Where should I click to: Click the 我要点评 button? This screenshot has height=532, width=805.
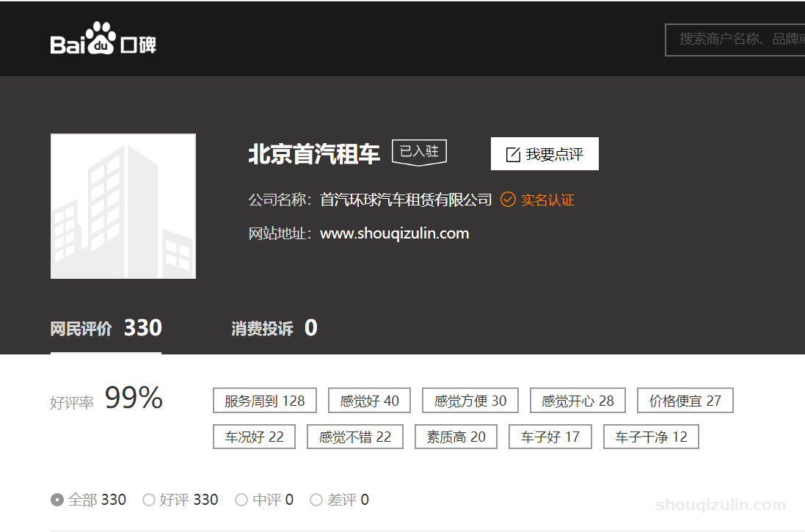(544, 153)
